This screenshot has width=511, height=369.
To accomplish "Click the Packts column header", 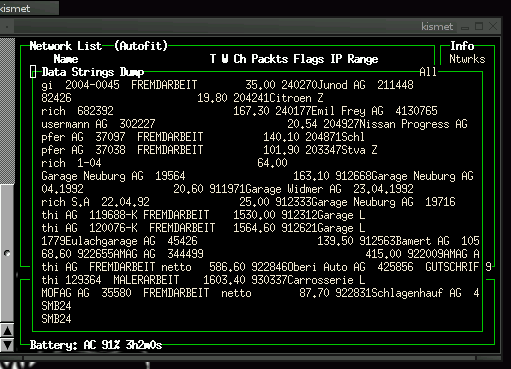I will pos(269,59).
